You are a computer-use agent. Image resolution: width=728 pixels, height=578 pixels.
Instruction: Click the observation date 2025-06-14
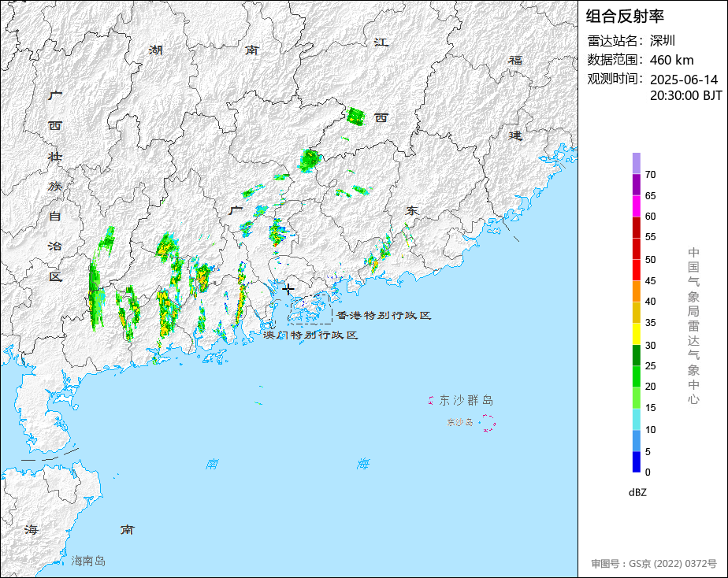pos(684,80)
